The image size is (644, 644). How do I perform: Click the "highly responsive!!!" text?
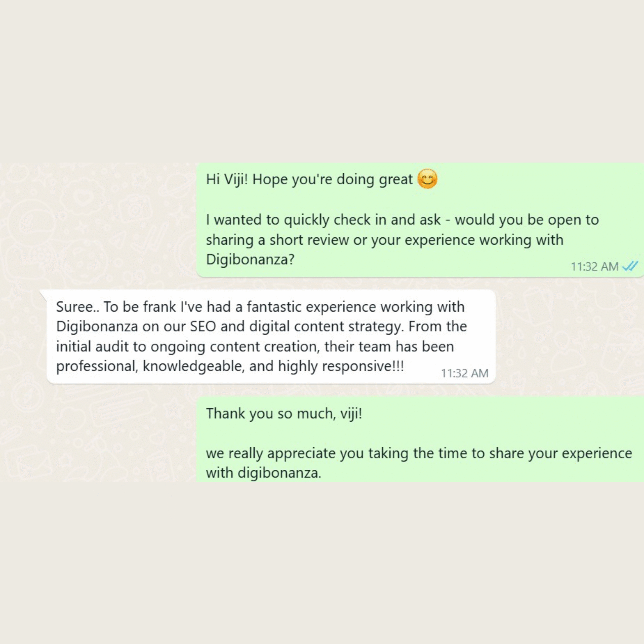[x=341, y=366]
